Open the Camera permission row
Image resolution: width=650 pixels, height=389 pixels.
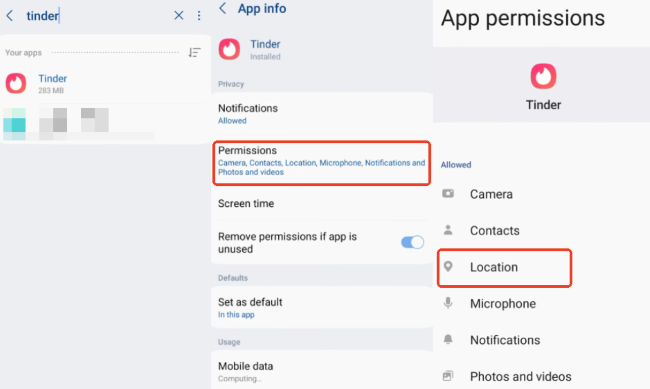(x=541, y=194)
